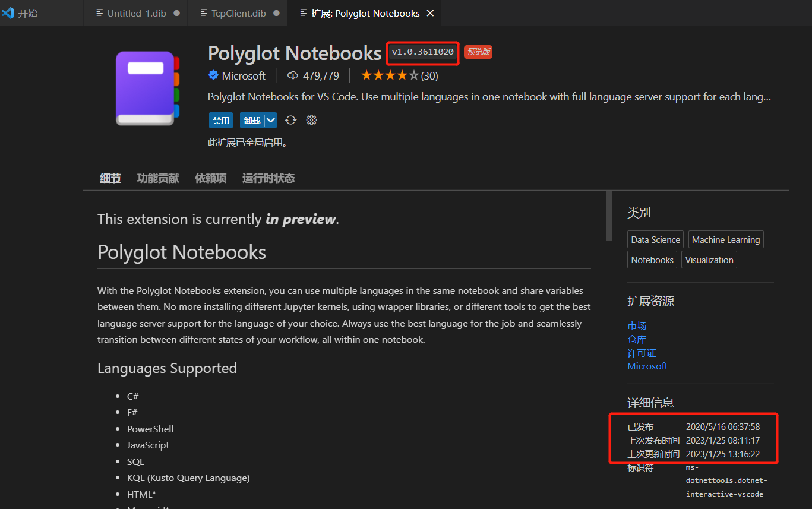Switch to the Untitled-1.dib editor tab
Image resolution: width=812 pixels, height=509 pixels.
(x=135, y=12)
